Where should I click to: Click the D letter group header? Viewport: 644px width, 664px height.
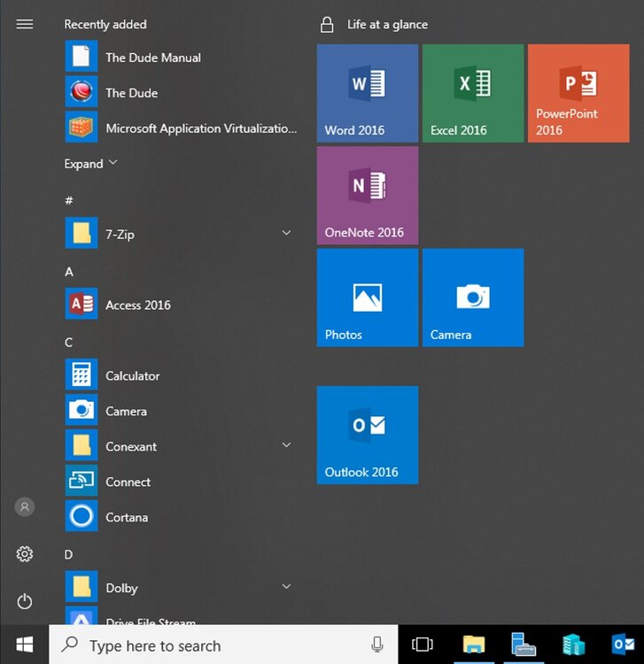tap(68, 554)
